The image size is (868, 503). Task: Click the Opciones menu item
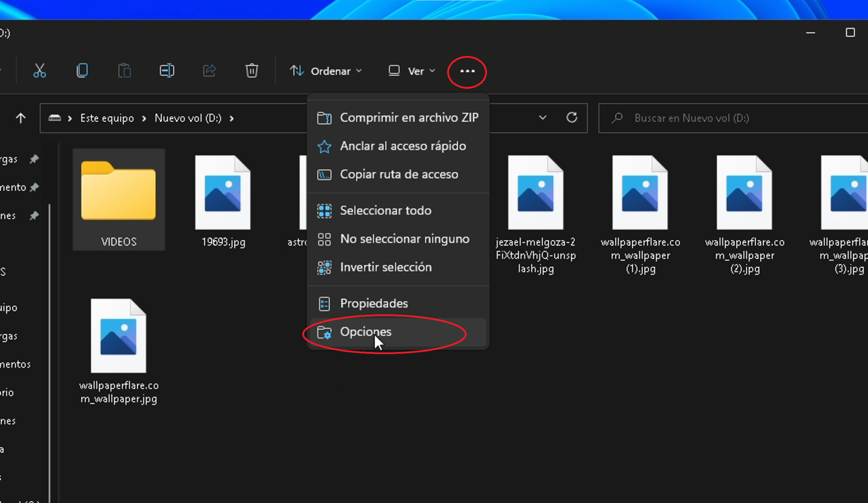tap(365, 331)
